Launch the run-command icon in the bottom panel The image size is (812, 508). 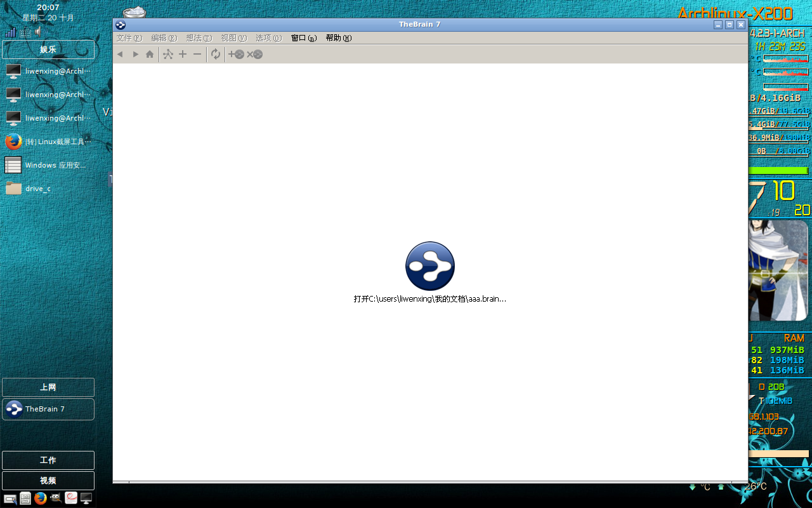10,499
